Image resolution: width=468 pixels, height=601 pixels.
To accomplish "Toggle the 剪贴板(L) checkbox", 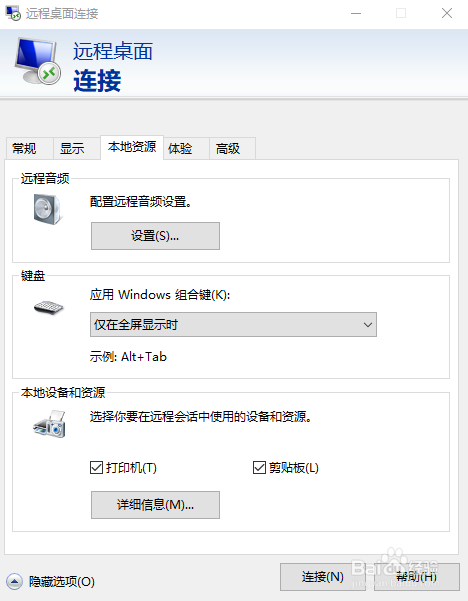I will 259,468.
